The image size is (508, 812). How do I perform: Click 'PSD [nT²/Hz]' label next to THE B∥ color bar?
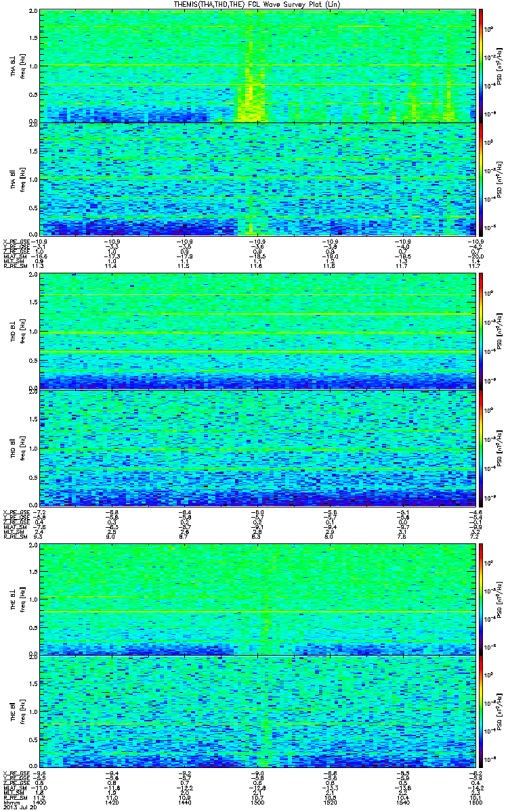[x=501, y=712]
